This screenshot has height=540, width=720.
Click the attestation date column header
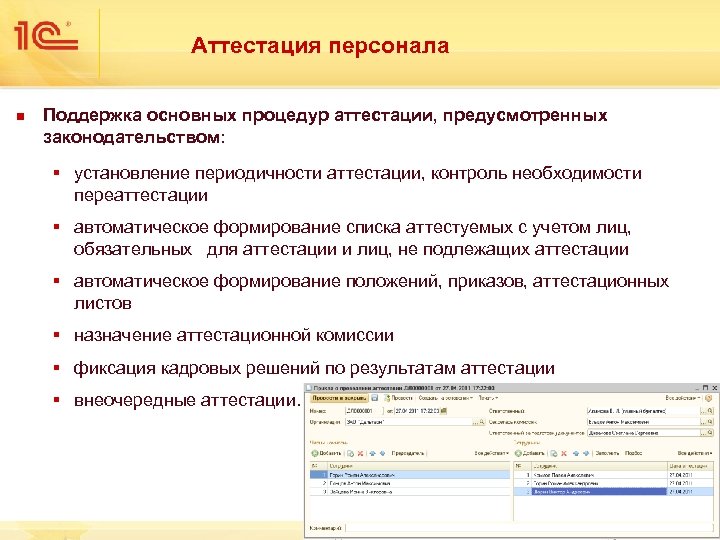(690, 466)
